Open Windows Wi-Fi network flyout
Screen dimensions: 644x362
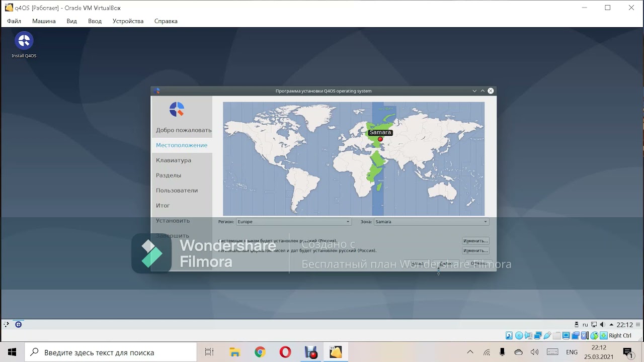[487, 352]
